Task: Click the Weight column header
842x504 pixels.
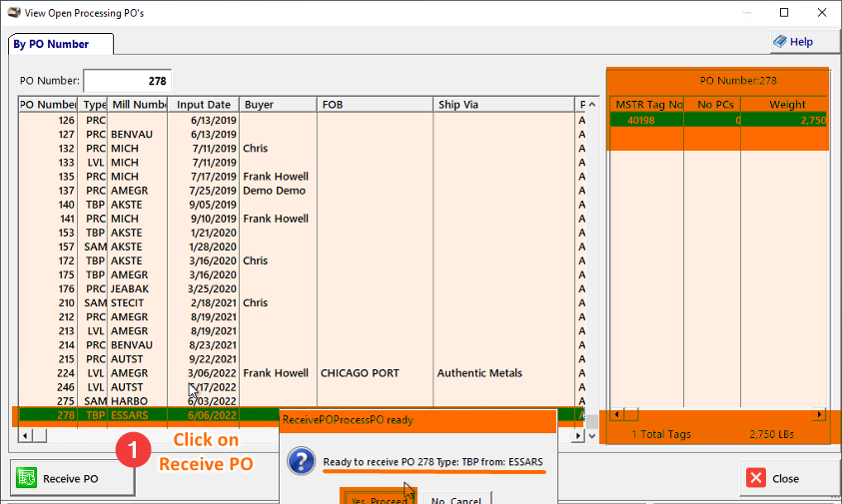Action: 785,104
